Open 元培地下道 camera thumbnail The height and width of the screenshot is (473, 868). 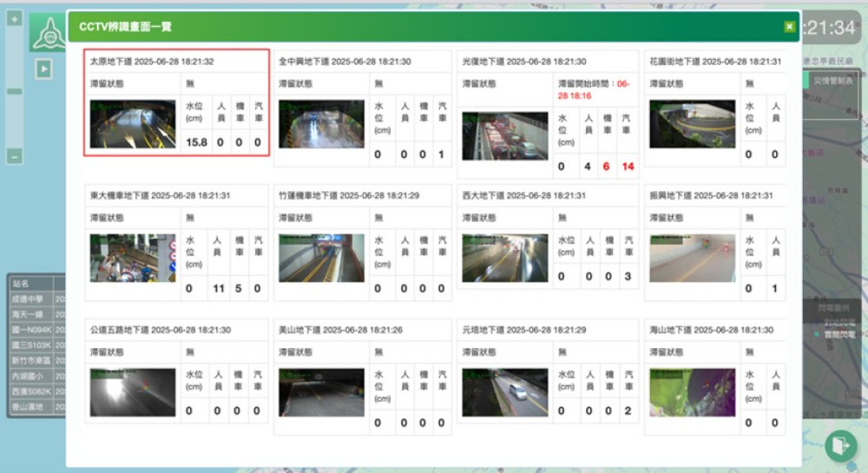505,392
